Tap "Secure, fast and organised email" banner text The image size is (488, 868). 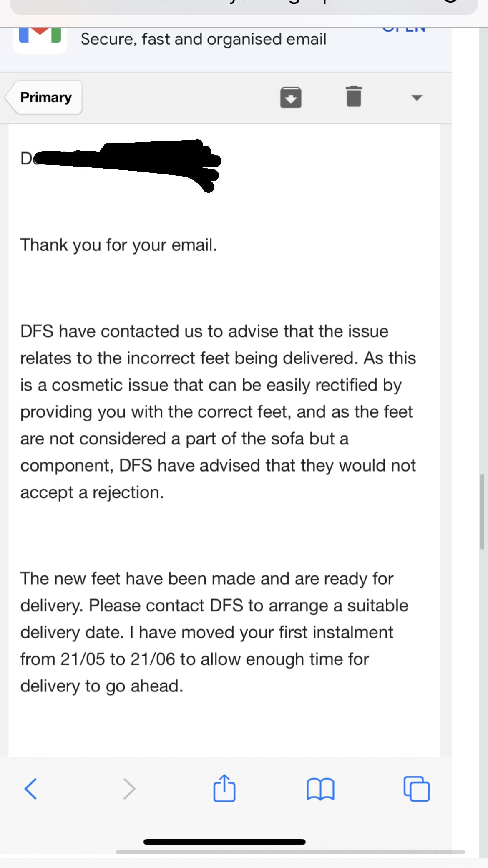pos(204,39)
